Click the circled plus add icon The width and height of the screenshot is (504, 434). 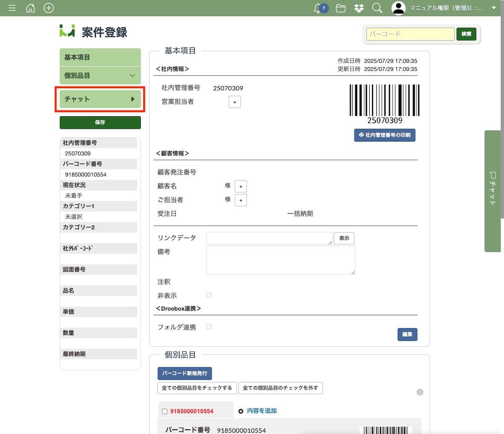[49, 8]
